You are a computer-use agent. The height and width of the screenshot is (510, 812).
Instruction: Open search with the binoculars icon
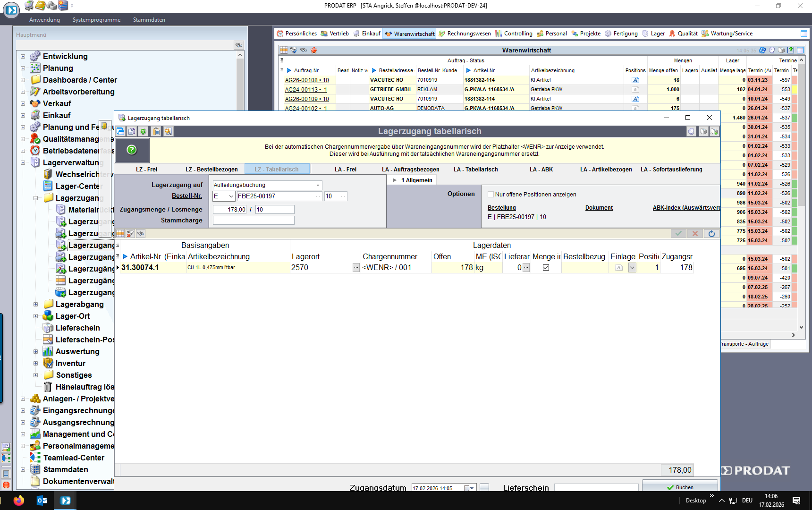141,234
